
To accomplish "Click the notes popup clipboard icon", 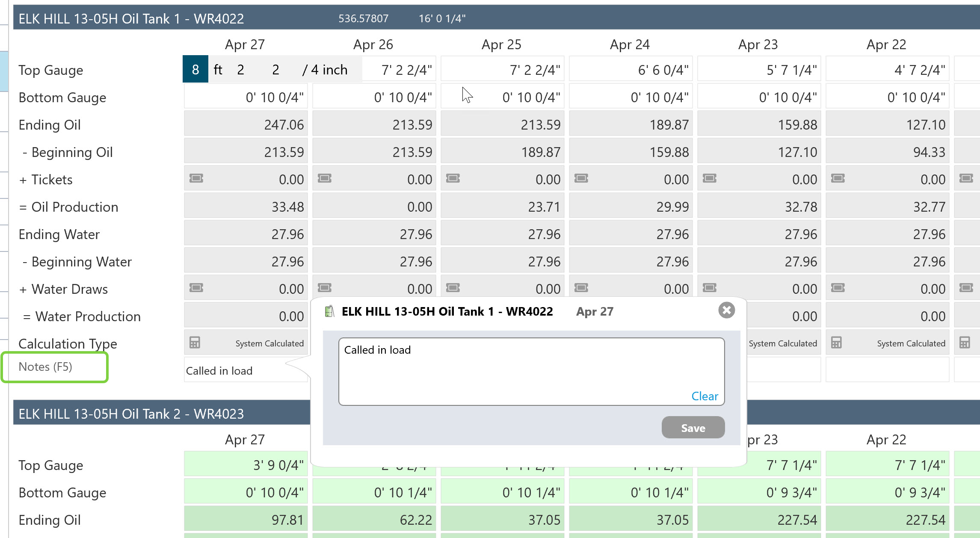I will click(329, 311).
